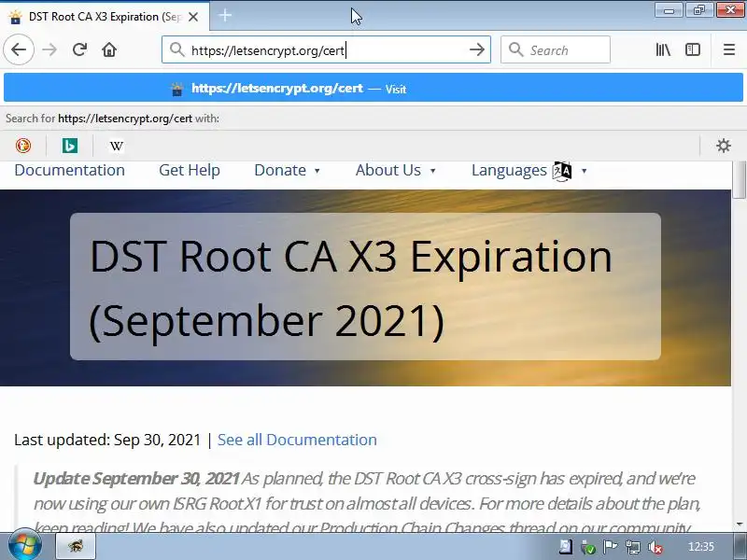
Task: Open the Get Help nav link
Action: [190, 170]
